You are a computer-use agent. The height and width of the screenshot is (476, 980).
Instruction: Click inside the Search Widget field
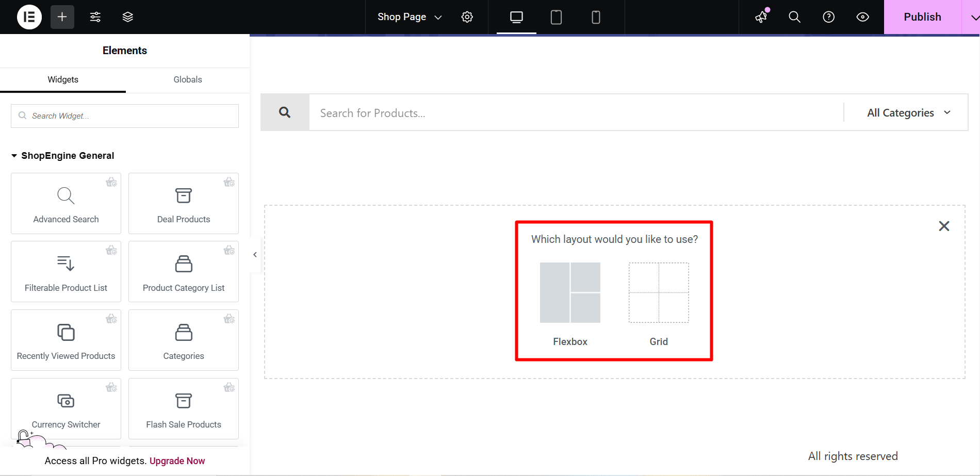124,116
